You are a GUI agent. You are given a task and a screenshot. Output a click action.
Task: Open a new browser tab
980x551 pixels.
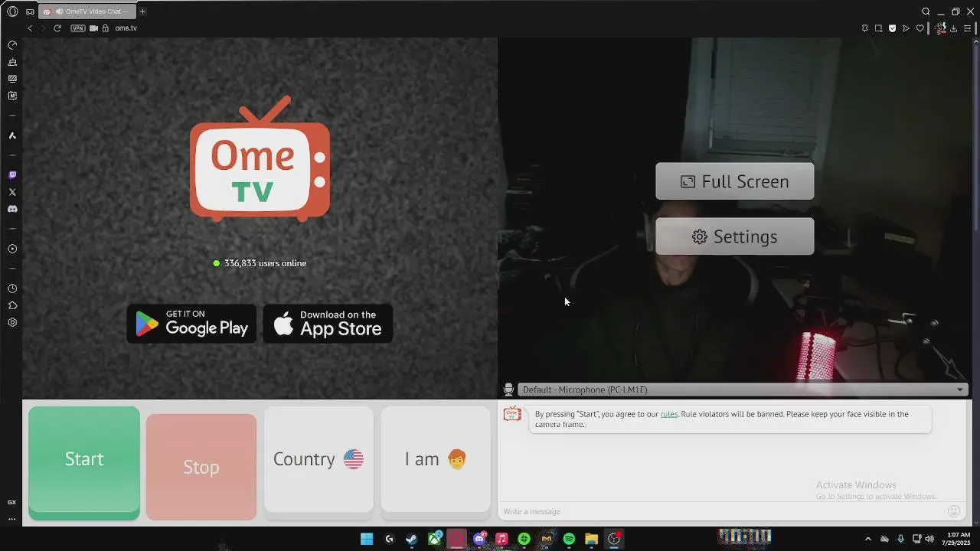(142, 11)
